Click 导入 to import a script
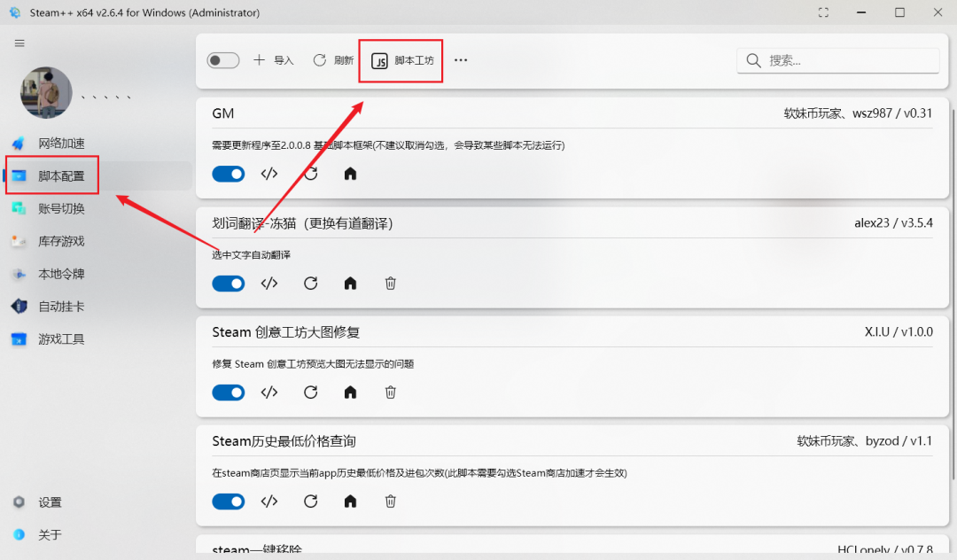Image resolution: width=957 pixels, height=560 pixels. 274,60
